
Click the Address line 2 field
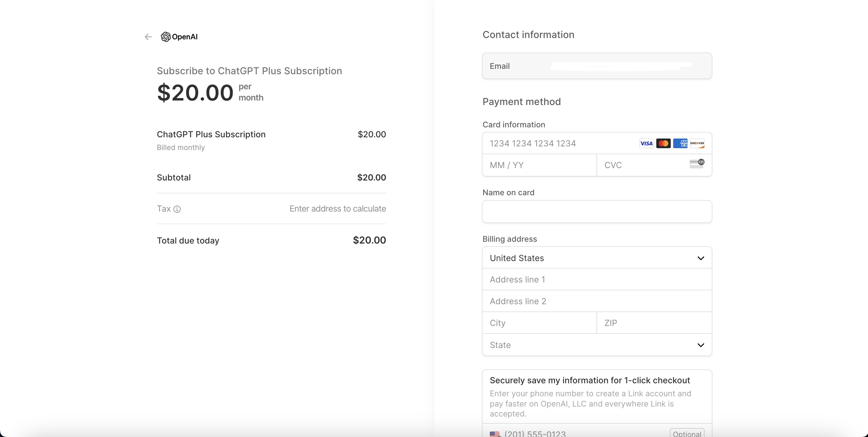[x=597, y=301]
